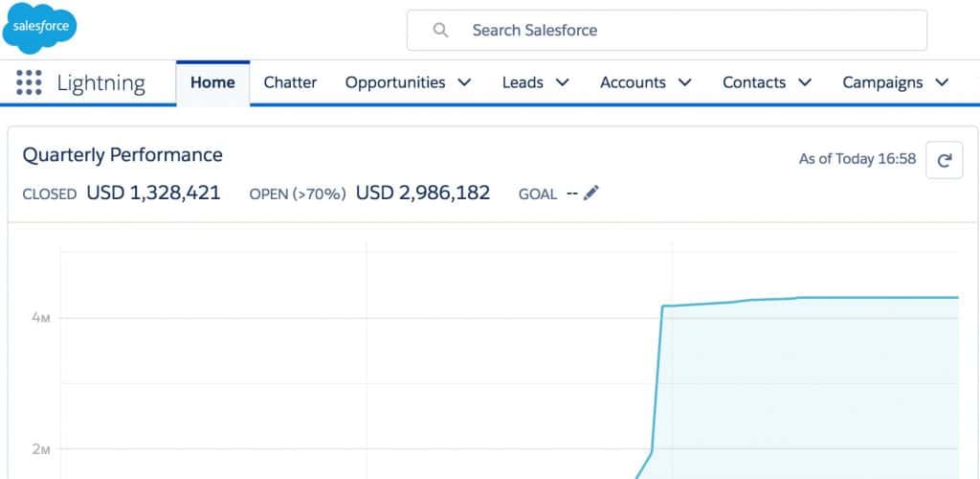This screenshot has width=980, height=479.
Task: Focus the Search Salesforce field
Action: (x=667, y=30)
